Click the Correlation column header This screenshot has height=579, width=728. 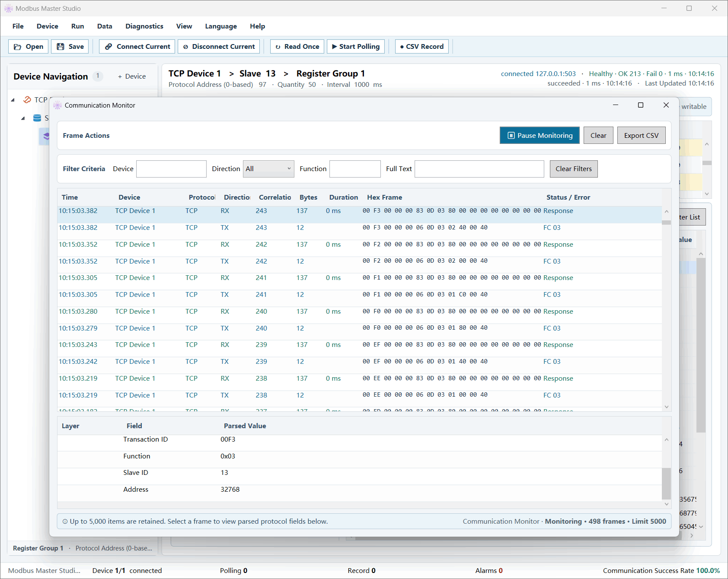pos(275,197)
